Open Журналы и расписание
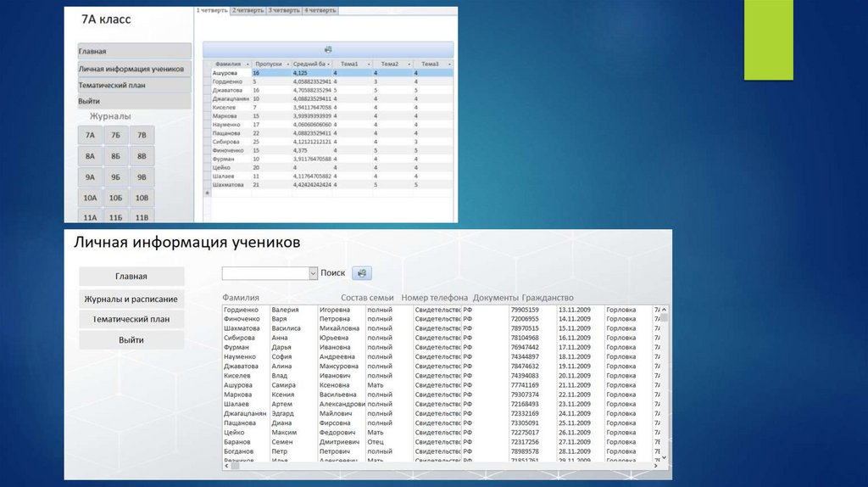868x487 pixels. 131,299
